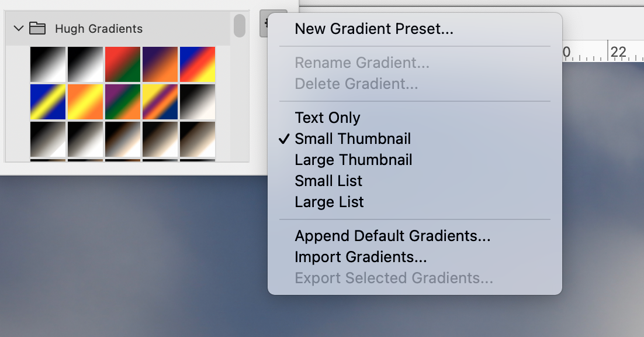Select the rainbow spectrum gradient preset
Screen dimensions: 644x337
click(198, 64)
